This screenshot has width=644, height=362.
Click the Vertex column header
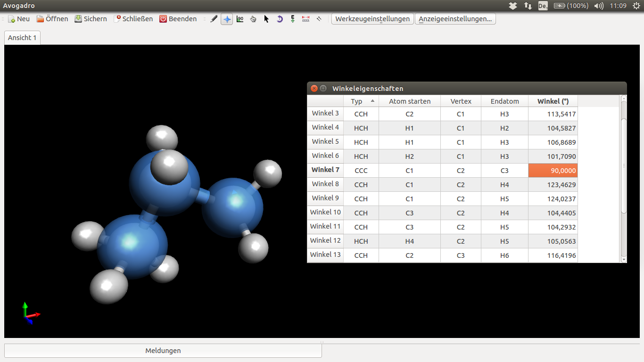(x=461, y=101)
